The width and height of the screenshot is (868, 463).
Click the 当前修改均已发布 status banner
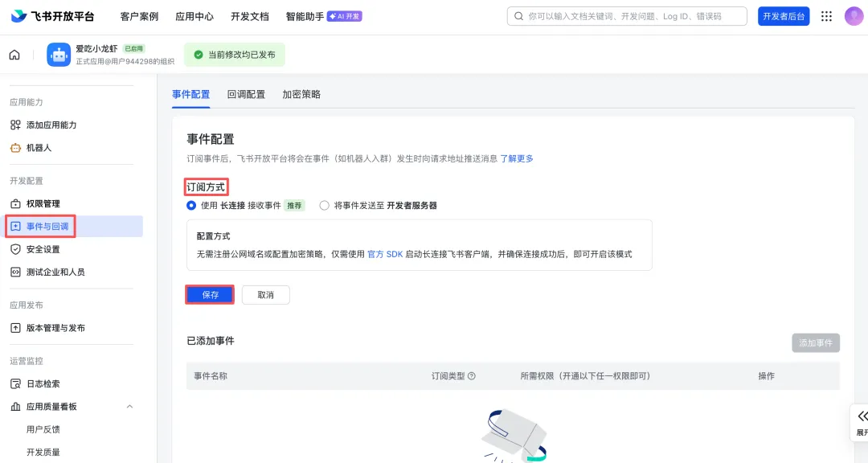(x=234, y=55)
